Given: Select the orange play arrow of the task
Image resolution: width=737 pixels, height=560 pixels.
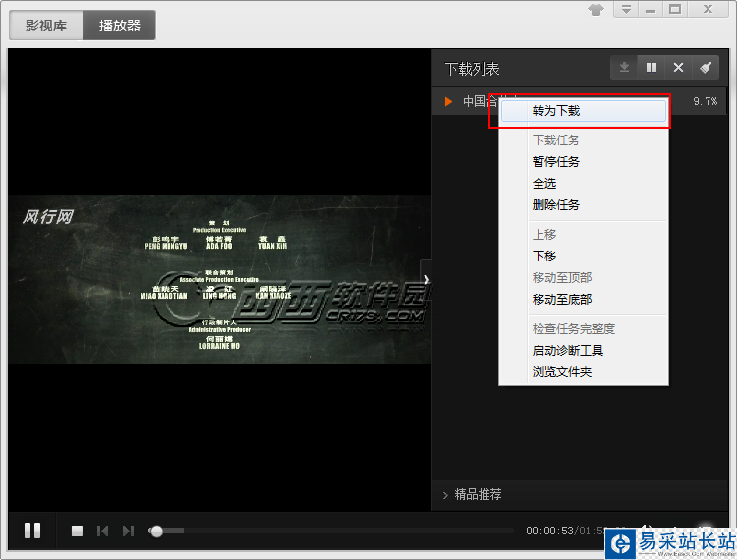Looking at the screenshot, I should tap(448, 101).
